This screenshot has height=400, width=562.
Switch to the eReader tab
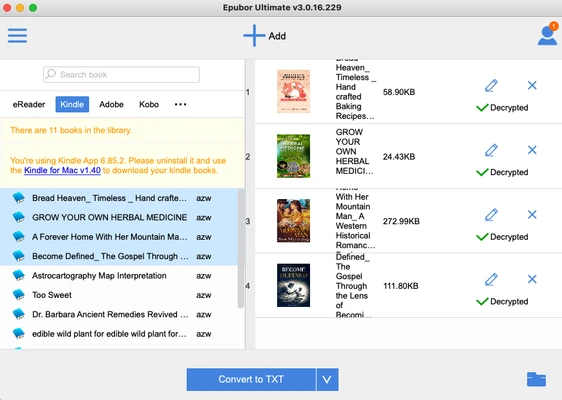(29, 104)
